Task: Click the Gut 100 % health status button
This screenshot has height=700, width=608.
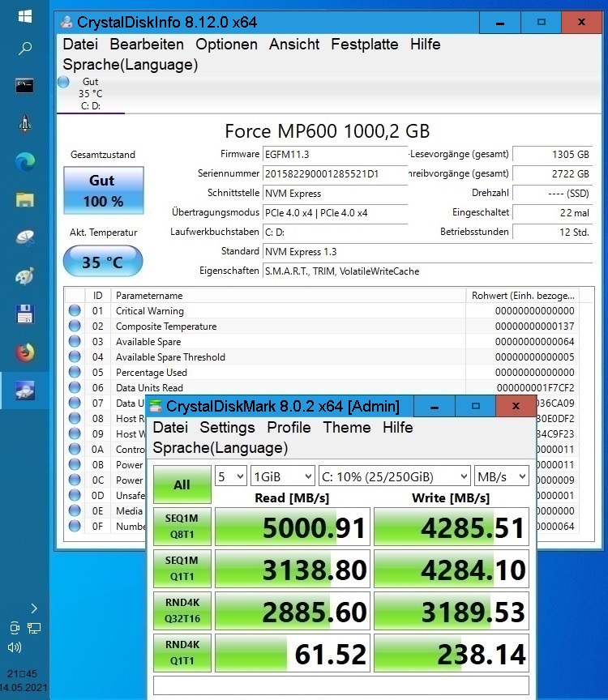Action: click(x=104, y=190)
